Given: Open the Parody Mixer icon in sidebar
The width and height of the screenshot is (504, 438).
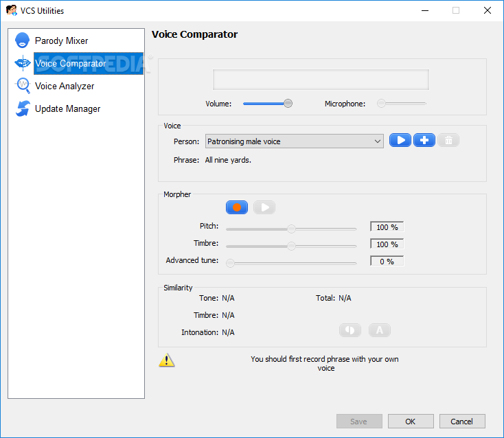Looking at the screenshot, I should click(x=22, y=41).
